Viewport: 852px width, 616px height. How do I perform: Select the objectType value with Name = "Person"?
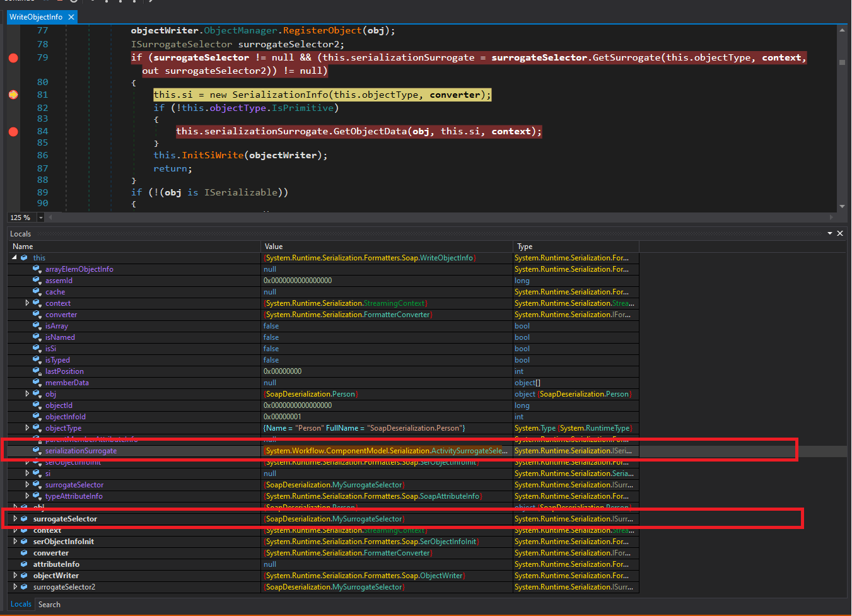(364, 428)
